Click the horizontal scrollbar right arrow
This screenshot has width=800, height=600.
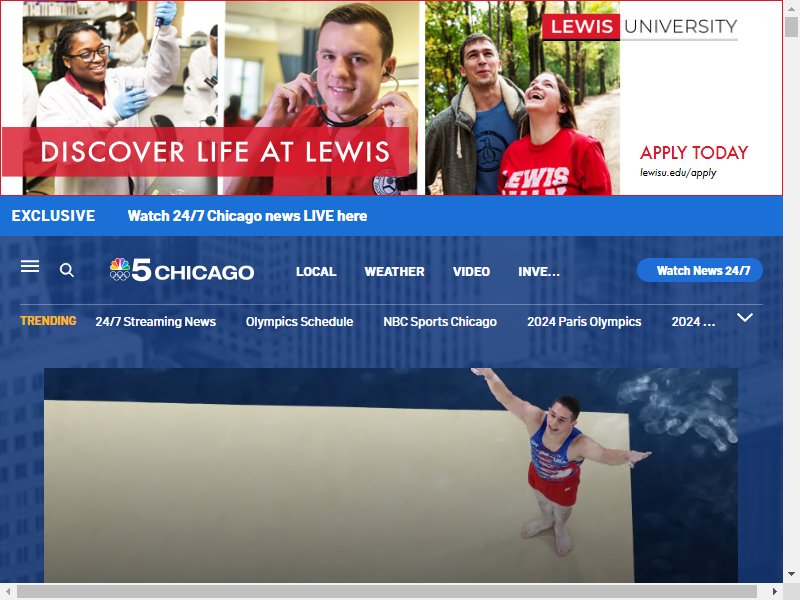(x=774, y=592)
